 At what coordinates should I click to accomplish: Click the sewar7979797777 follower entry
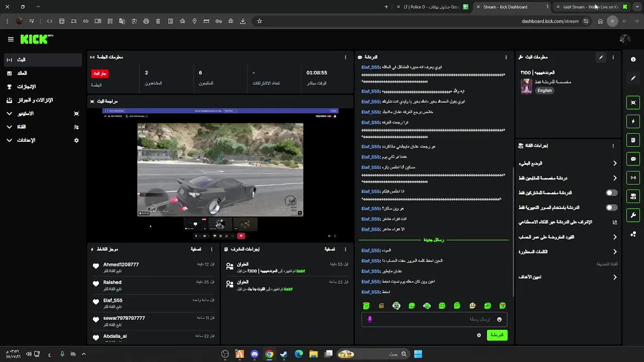153,321
